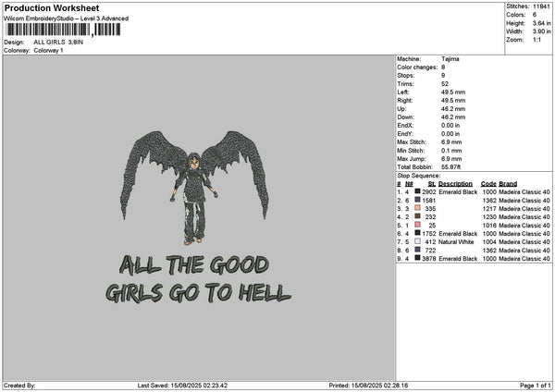Click the 'Right:' measurement label
The width and height of the screenshot is (555, 392).
click(405, 101)
